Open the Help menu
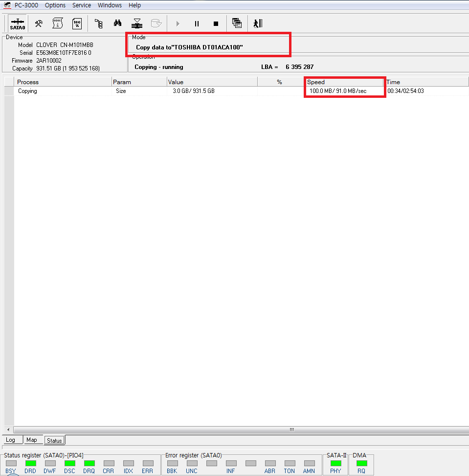Viewport: 469px width, 476px height. click(x=134, y=5)
